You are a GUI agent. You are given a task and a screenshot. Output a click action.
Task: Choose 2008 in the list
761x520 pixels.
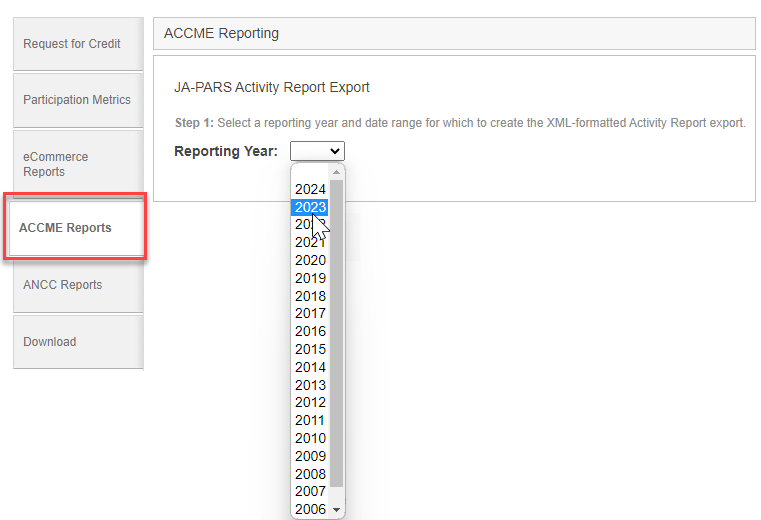(x=311, y=474)
